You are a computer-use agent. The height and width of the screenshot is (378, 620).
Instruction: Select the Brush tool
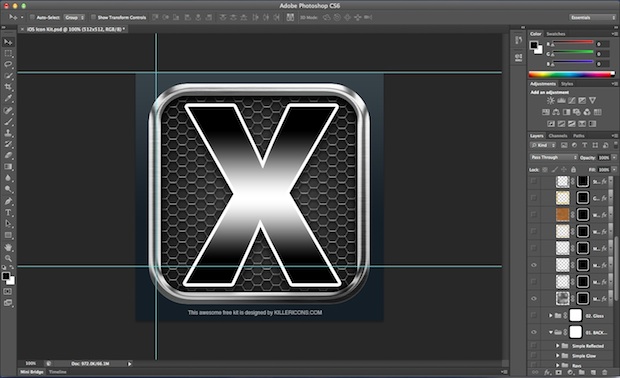[8, 121]
